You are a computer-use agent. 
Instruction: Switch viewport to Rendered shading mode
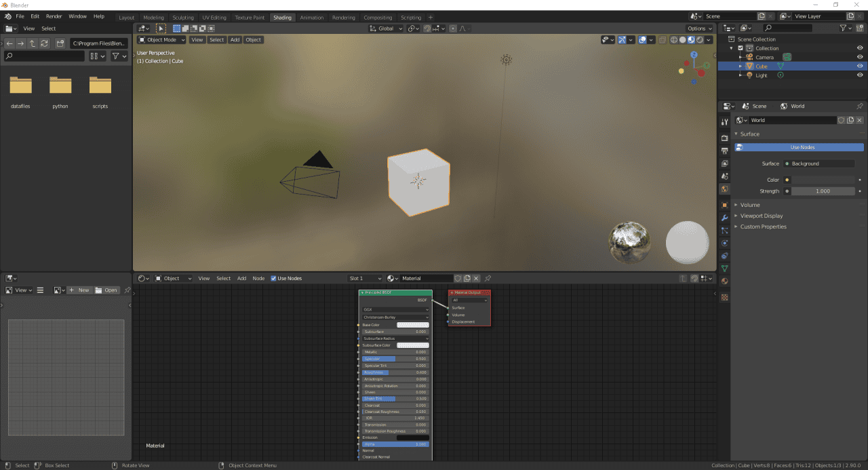coord(700,40)
